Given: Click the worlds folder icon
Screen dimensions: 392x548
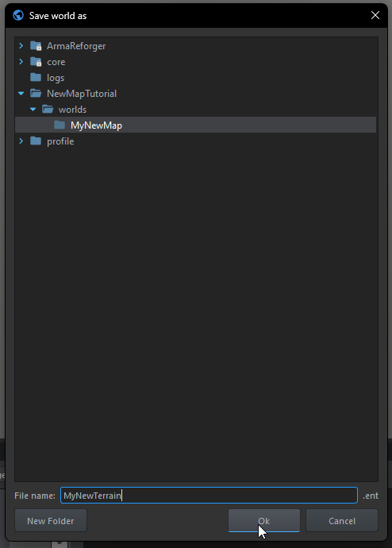Looking at the screenshot, I should tap(48, 109).
